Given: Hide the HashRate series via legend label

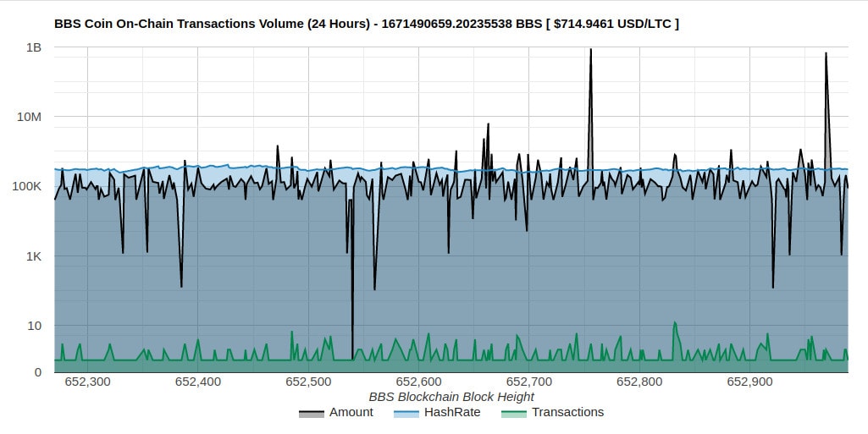Looking at the screenshot, I should pyautogui.click(x=451, y=412).
